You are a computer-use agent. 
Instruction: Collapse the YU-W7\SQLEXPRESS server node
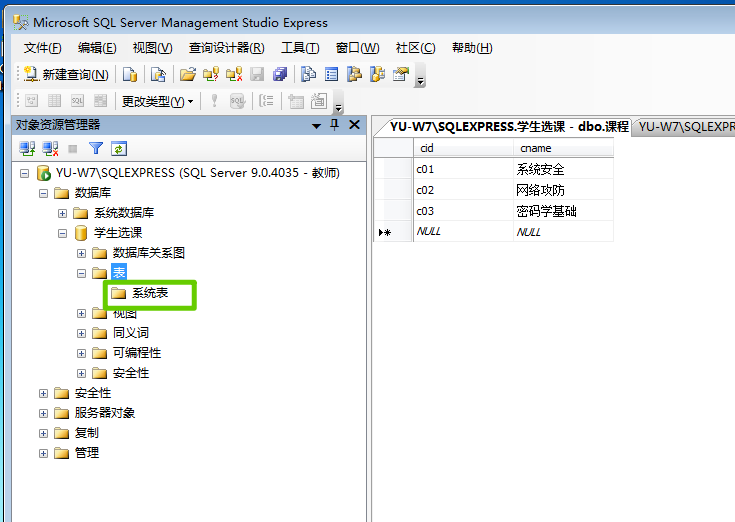click(x=24, y=173)
